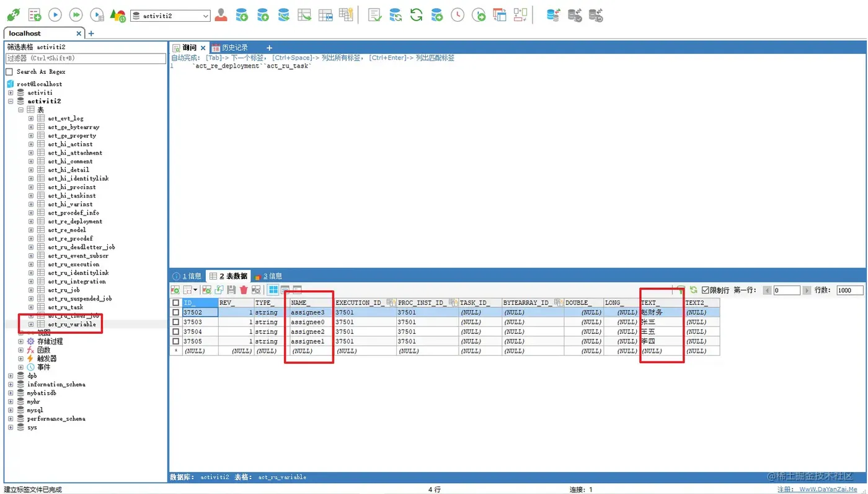Click the 第一行 first row input field

tap(787, 290)
